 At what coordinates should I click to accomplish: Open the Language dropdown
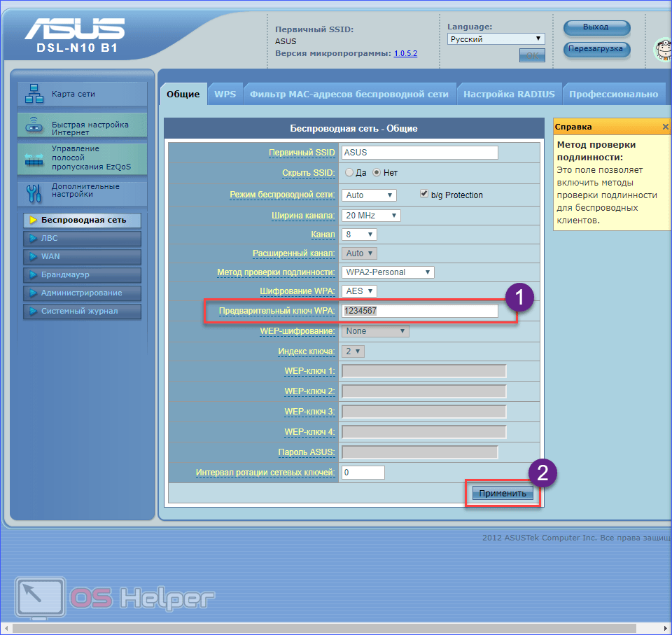pos(496,39)
